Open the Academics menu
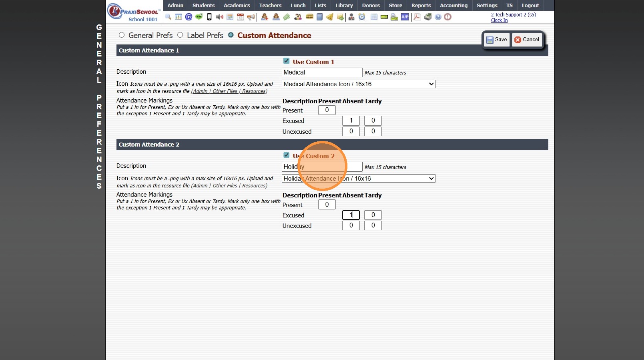 click(237, 6)
